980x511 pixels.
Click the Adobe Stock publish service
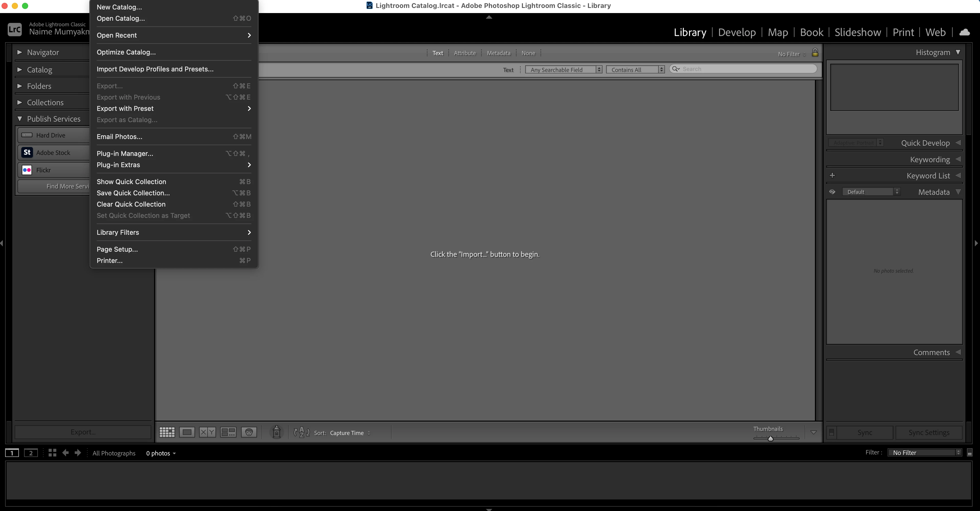point(53,153)
